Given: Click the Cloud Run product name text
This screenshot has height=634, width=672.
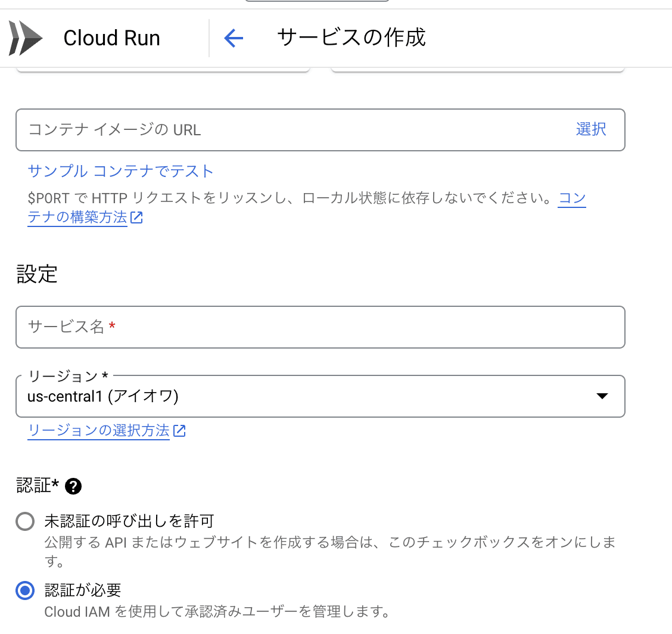Looking at the screenshot, I should point(111,38).
